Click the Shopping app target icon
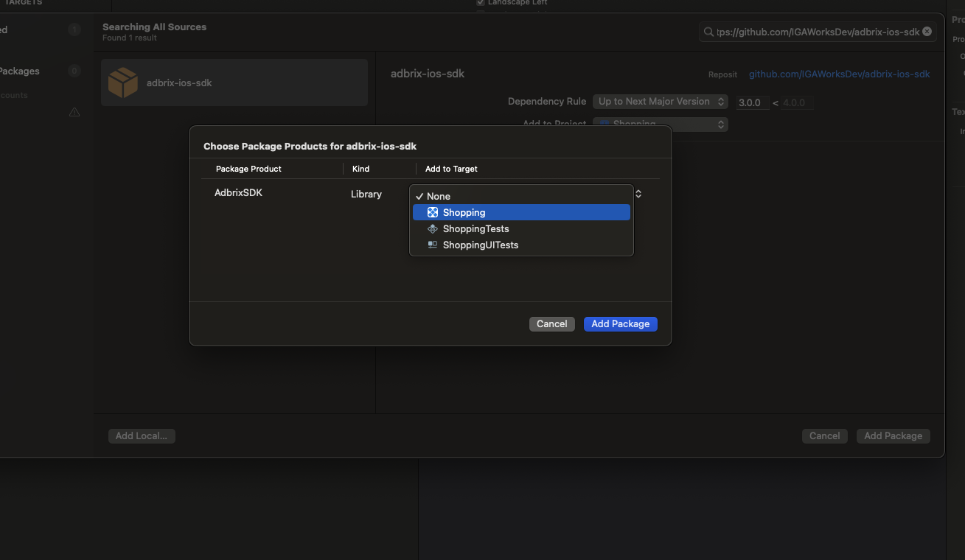Viewport: 965px width, 560px height. pyautogui.click(x=433, y=212)
